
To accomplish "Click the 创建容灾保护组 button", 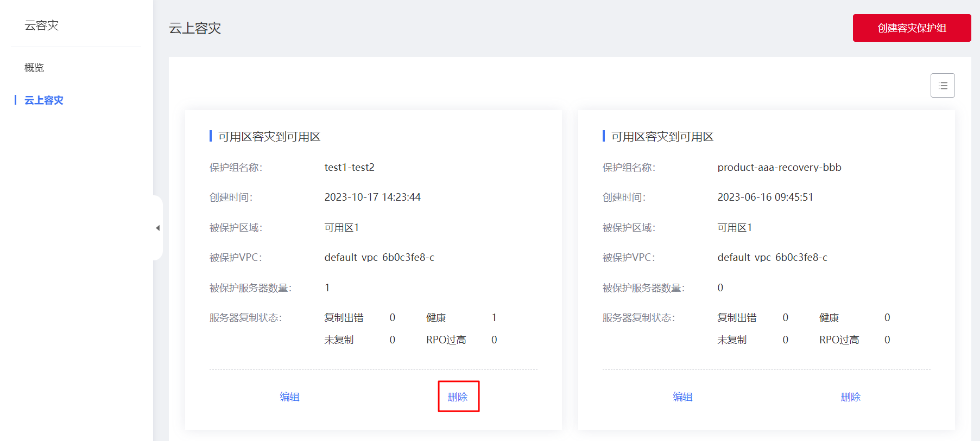I will [x=912, y=28].
